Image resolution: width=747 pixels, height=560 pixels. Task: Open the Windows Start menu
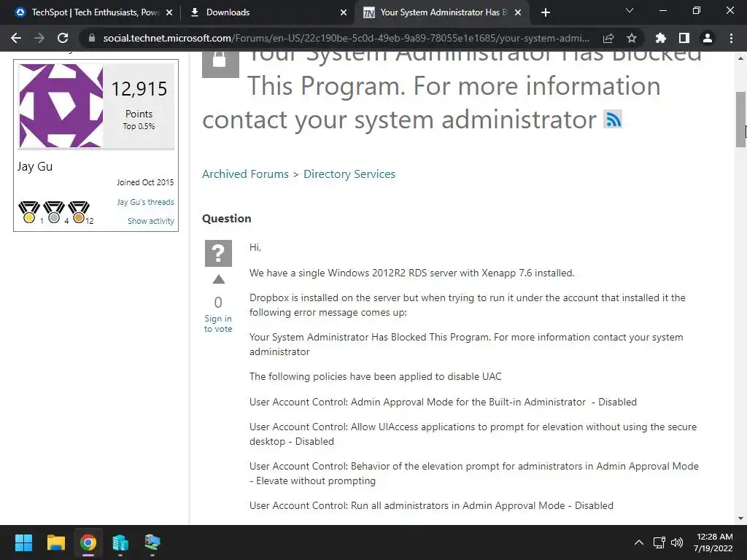pos(23,542)
